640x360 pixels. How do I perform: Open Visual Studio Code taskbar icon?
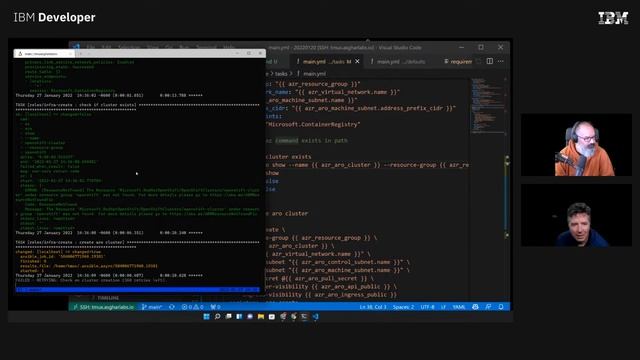click(316, 316)
